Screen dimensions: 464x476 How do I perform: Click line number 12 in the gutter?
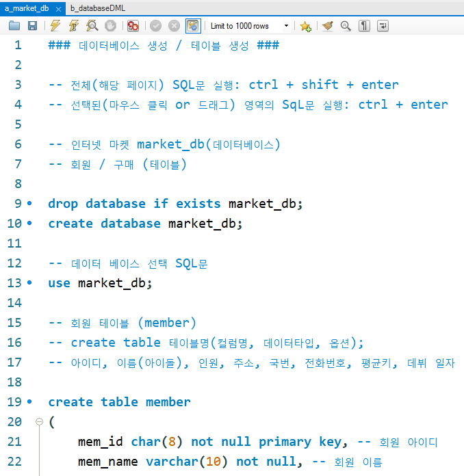click(x=14, y=263)
